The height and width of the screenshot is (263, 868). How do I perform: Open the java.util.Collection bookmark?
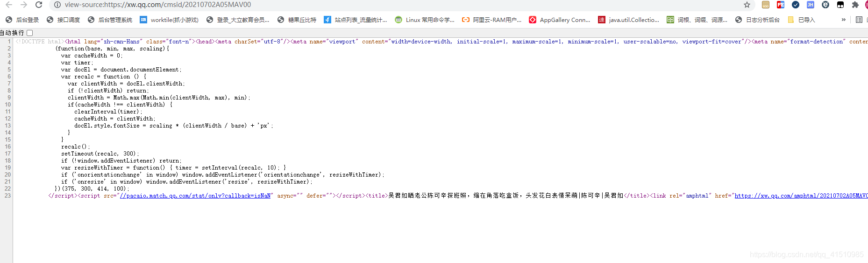(x=629, y=20)
